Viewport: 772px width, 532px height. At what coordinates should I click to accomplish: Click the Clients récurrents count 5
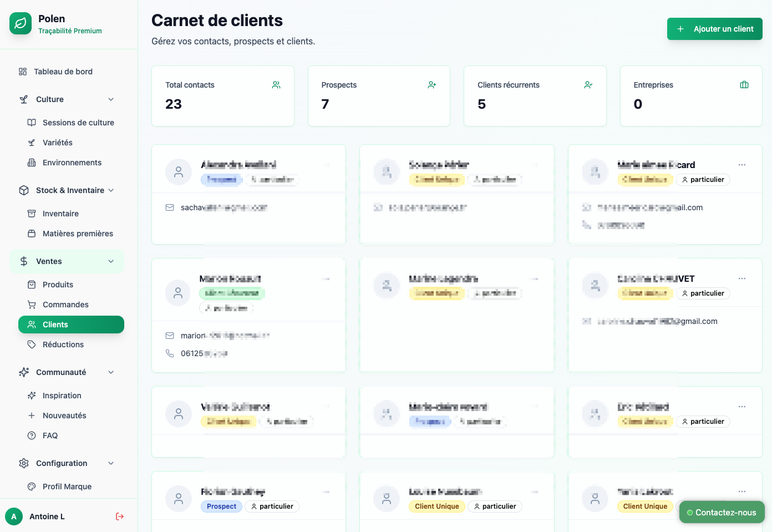coord(482,104)
